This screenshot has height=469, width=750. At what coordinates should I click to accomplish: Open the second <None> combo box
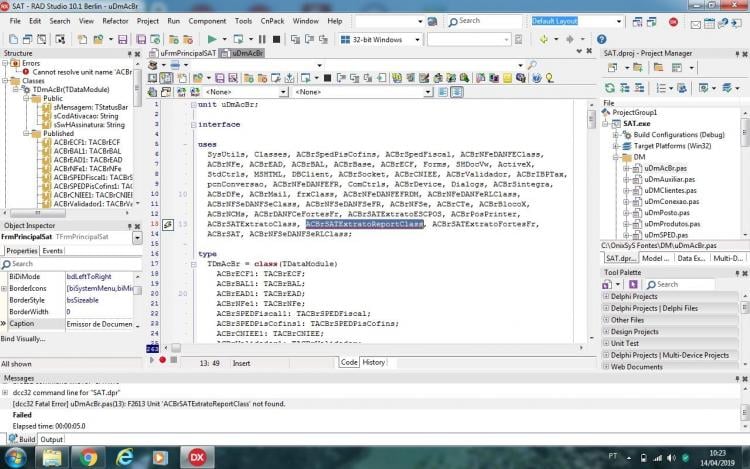coord(428,92)
